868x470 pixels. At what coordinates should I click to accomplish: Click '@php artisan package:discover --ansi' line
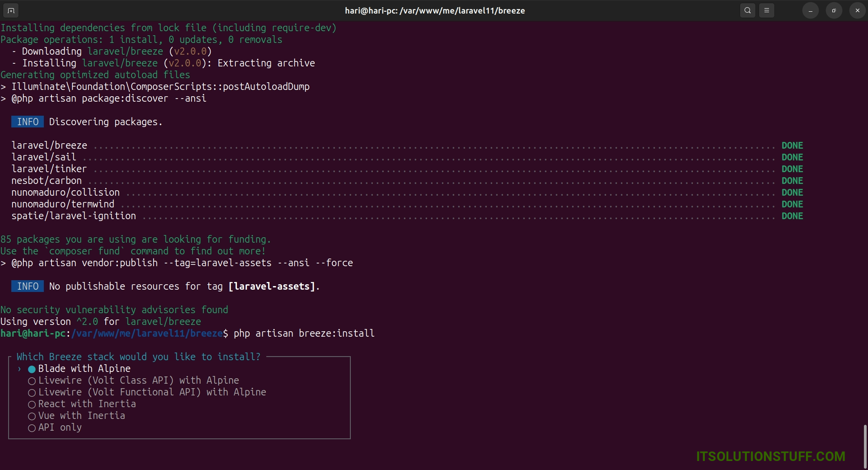pos(104,99)
